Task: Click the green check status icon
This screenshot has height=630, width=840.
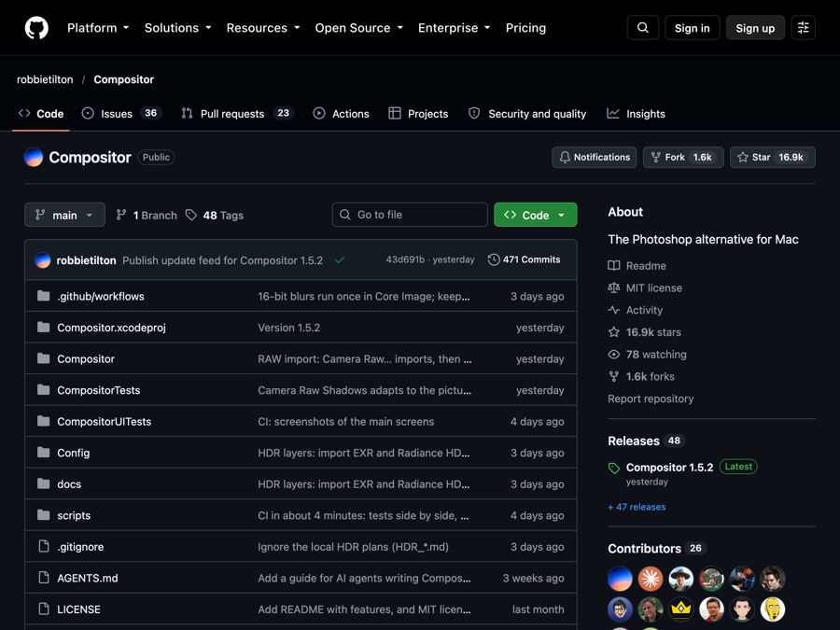Action: click(x=340, y=260)
